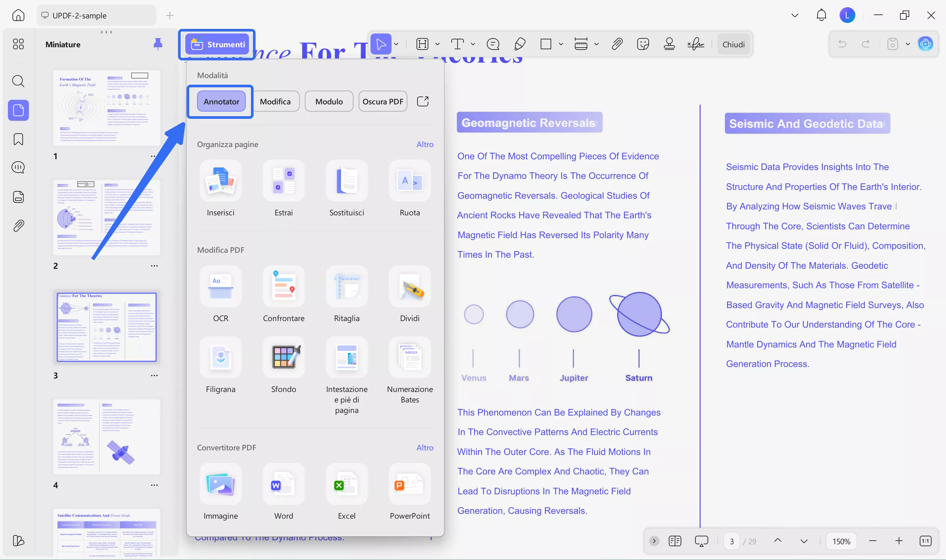Open the bookmarks panel
This screenshot has width=946, height=560.
point(18,139)
